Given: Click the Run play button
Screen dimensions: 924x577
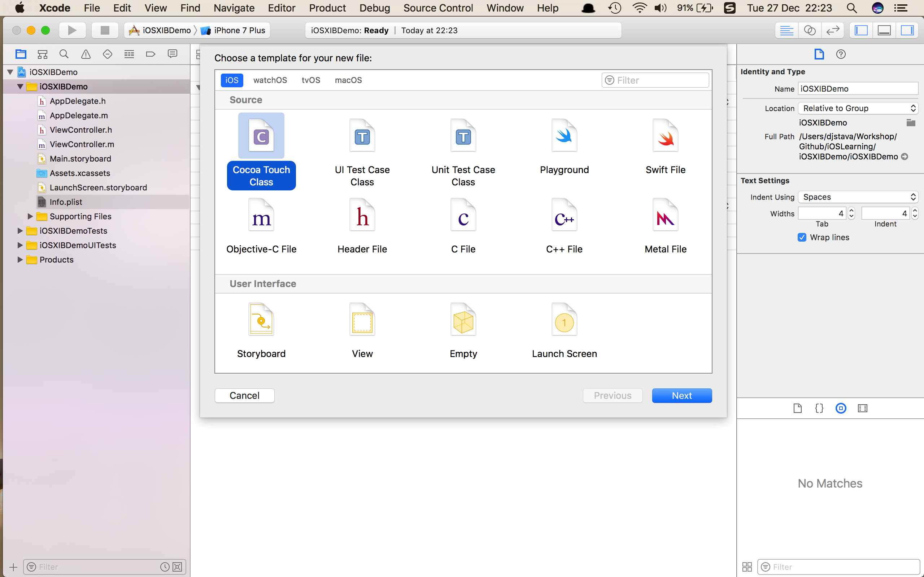Looking at the screenshot, I should [x=72, y=31].
